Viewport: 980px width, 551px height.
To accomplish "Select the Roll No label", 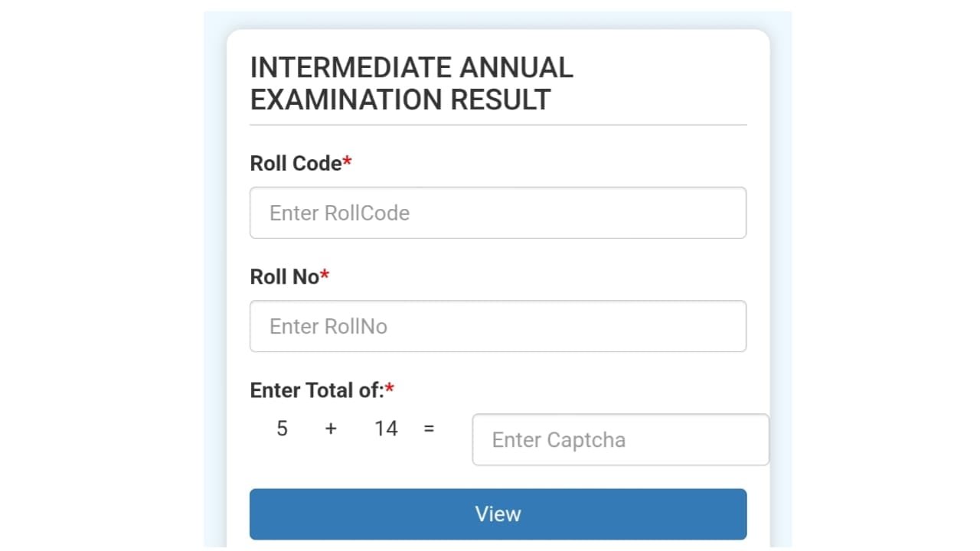I will pos(286,276).
